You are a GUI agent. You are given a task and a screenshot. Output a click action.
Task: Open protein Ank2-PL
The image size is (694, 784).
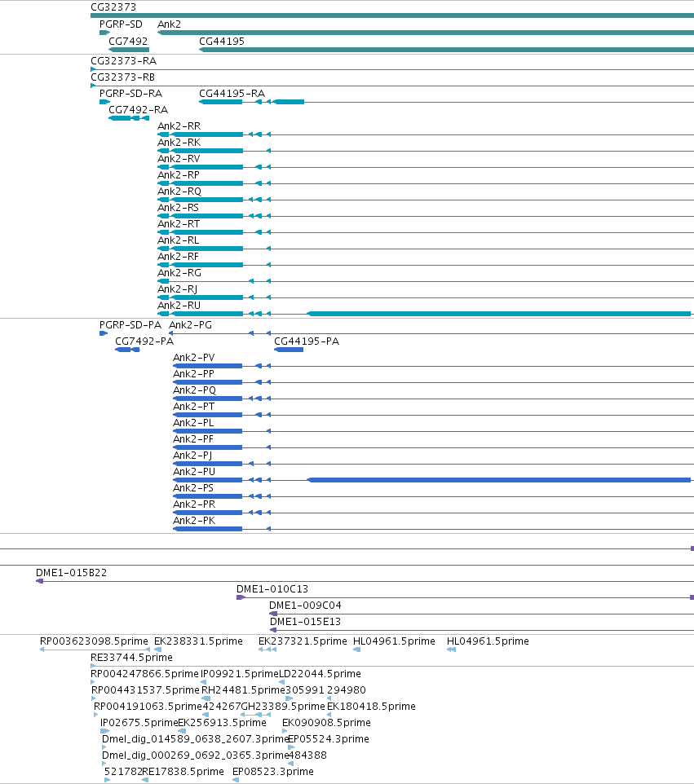click(x=193, y=422)
